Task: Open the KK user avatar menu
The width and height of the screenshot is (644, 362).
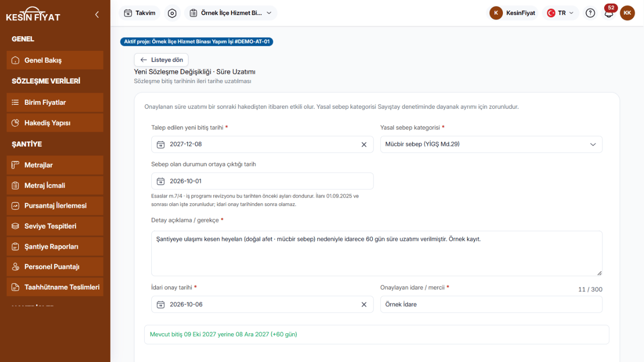Action: pyautogui.click(x=627, y=13)
